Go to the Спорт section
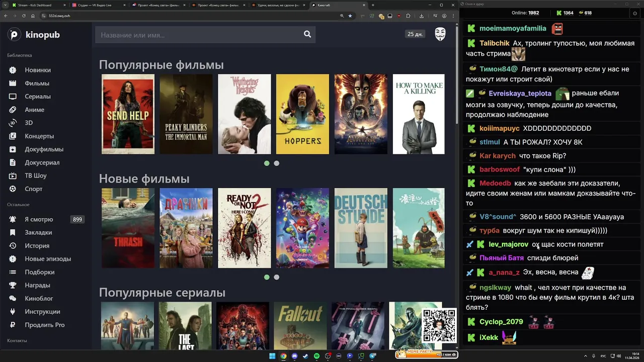Screen dimensions: 644x362 33,189
